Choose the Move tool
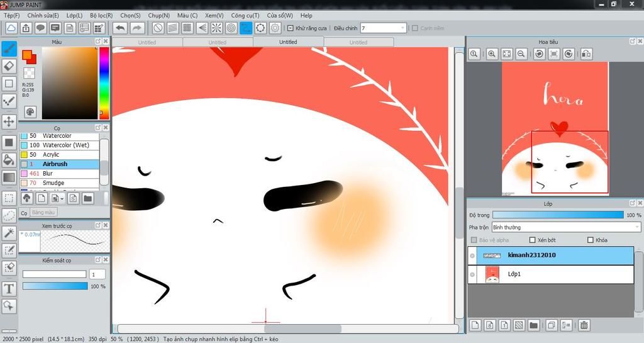This screenshot has height=343, width=644. [9, 121]
